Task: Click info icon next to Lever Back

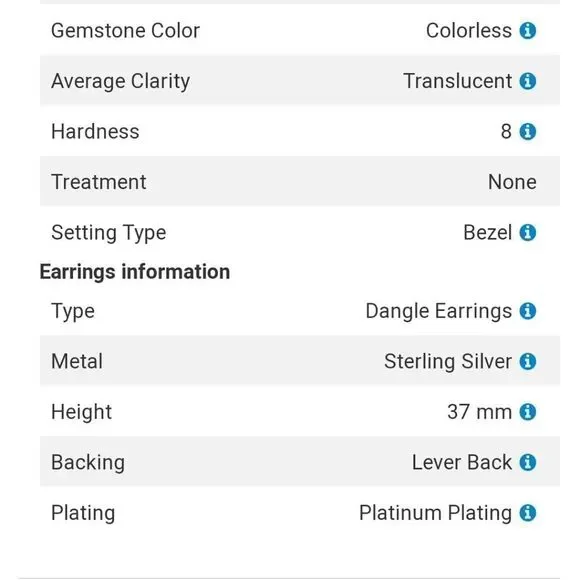Action: pos(527,462)
